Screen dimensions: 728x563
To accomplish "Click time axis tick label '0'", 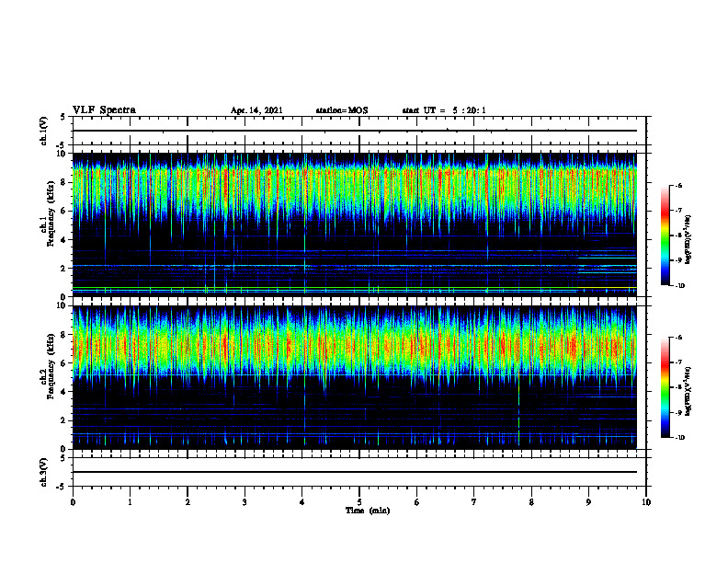I will [x=73, y=502].
